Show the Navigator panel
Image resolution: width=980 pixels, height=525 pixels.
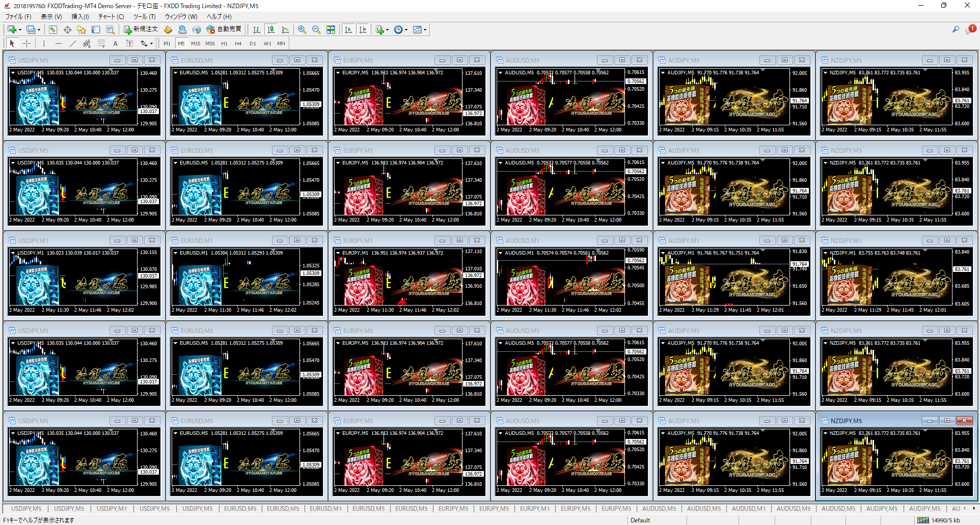point(81,30)
